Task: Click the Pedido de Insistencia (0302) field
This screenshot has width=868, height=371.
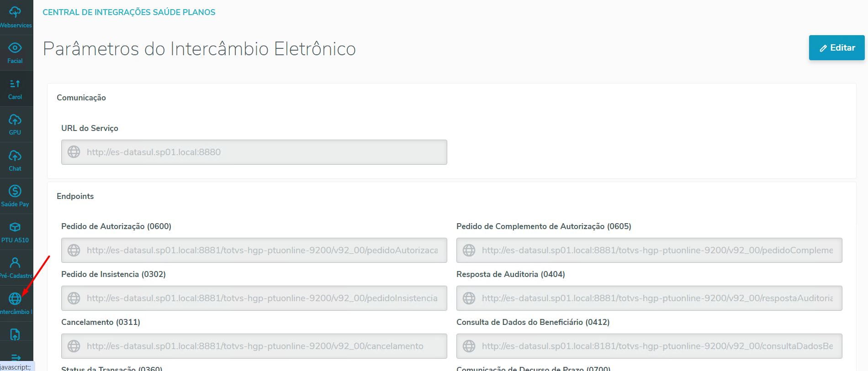Action: pos(254,298)
